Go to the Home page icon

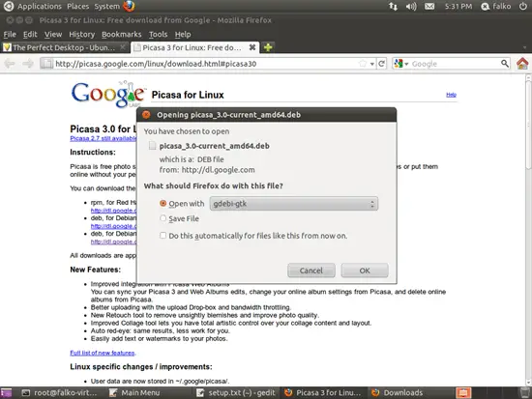click(522, 64)
